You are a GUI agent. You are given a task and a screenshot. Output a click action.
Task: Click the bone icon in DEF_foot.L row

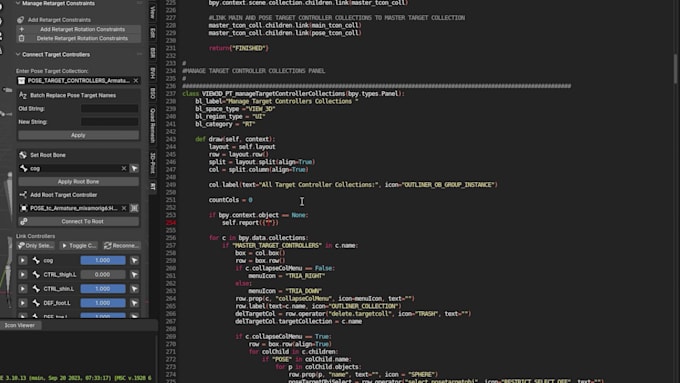tap(36, 303)
